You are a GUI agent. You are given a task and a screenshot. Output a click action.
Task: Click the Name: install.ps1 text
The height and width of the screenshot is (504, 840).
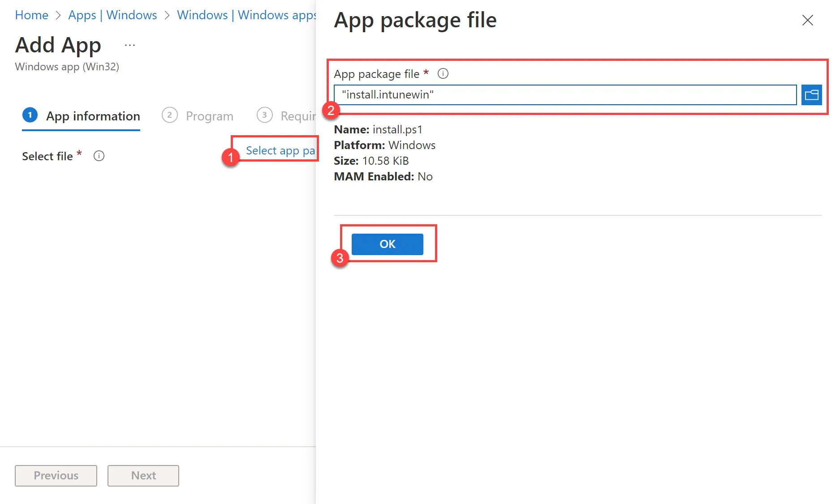378,129
